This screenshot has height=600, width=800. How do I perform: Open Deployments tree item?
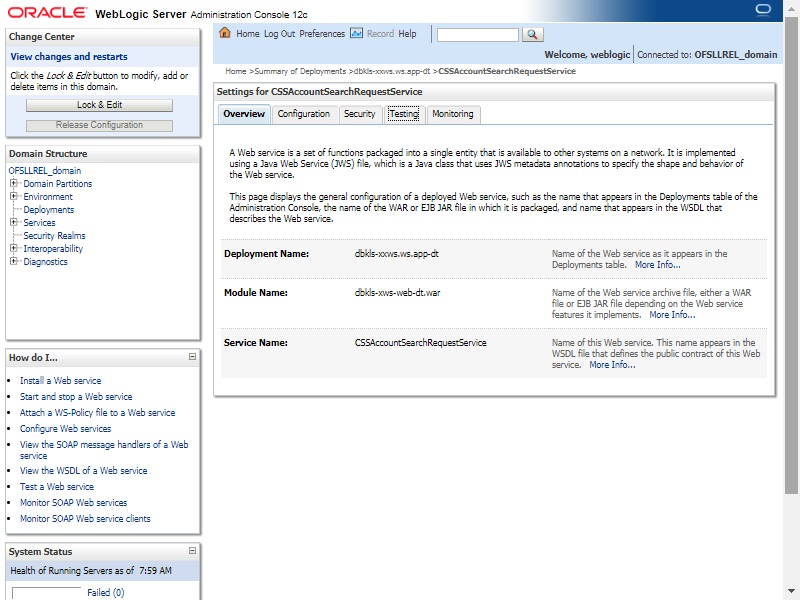click(48, 210)
